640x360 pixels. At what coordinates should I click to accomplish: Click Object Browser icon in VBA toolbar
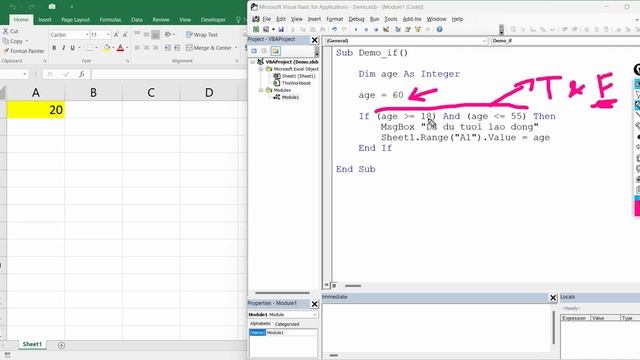click(418, 29)
